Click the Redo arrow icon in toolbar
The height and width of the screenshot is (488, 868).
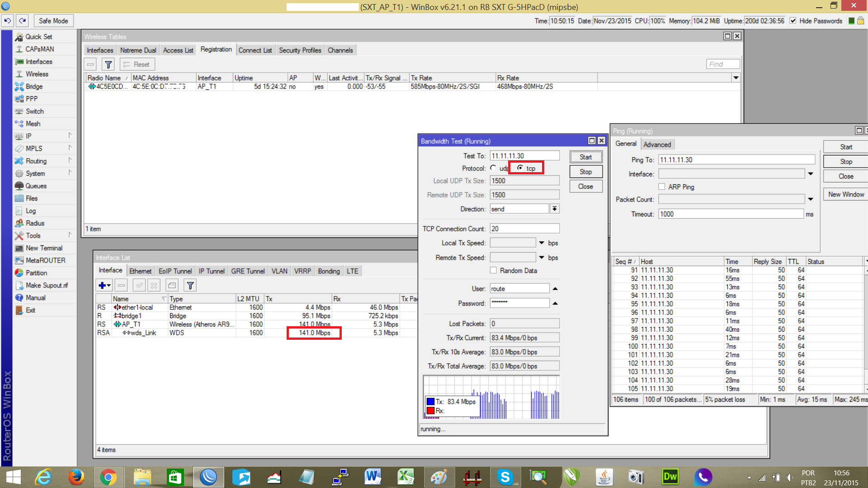[23, 21]
